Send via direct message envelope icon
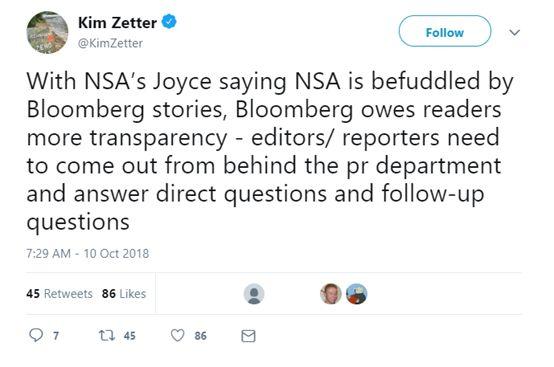 pos(248,336)
